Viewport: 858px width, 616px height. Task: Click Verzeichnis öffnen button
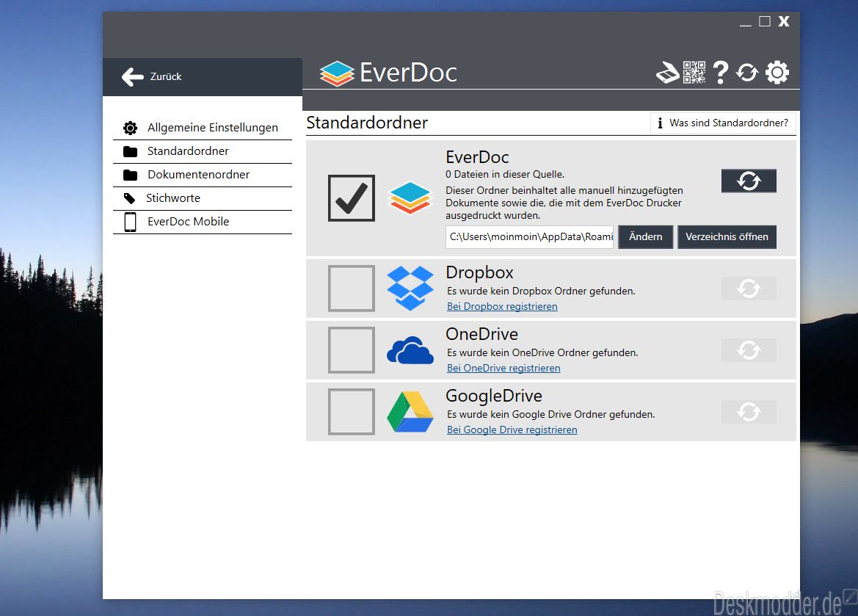tap(727, 236)
